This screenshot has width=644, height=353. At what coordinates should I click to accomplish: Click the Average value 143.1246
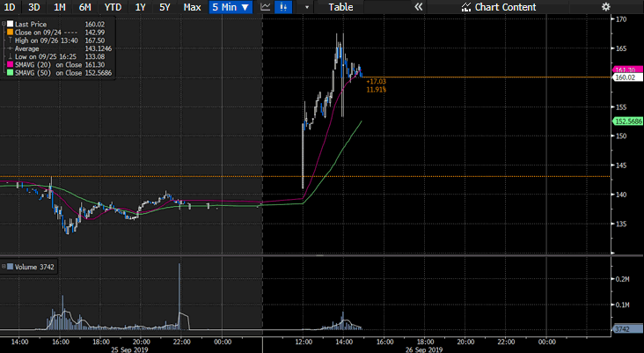(99, 48)
